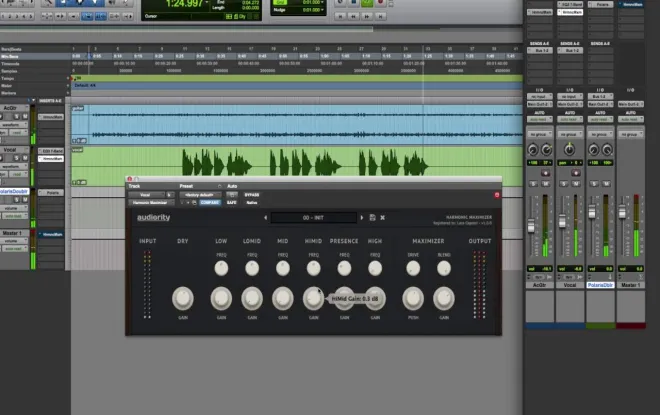Mute the Vocal channel in mixer

click(x=576, y=184)
